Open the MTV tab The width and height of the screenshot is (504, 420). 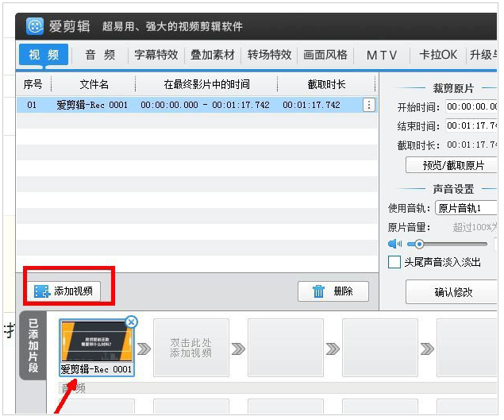[382, 55]
